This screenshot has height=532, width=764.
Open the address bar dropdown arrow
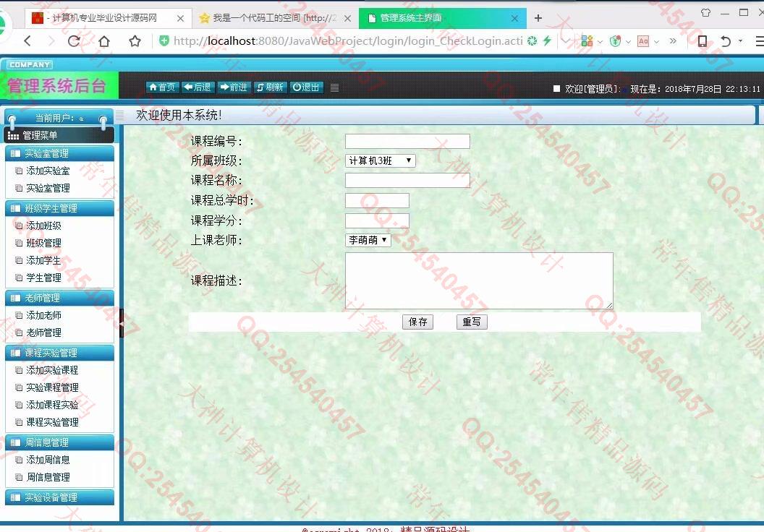coord(565,41)
